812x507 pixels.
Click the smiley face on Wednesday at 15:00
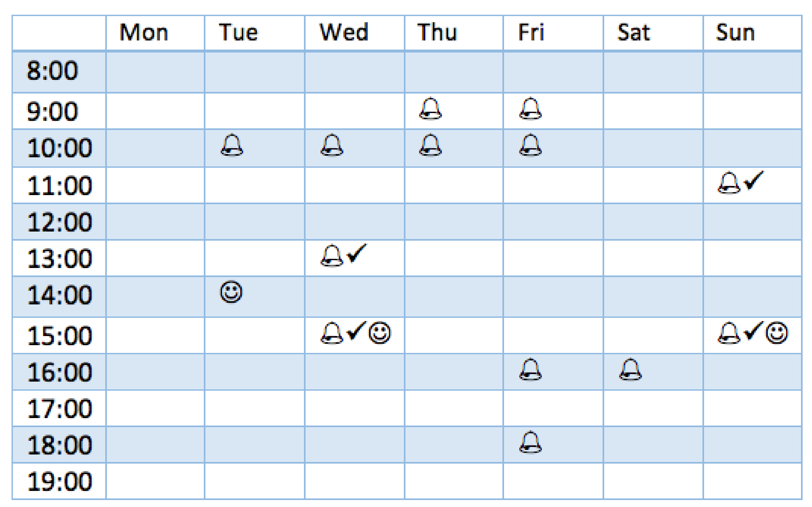click(380, 333)
